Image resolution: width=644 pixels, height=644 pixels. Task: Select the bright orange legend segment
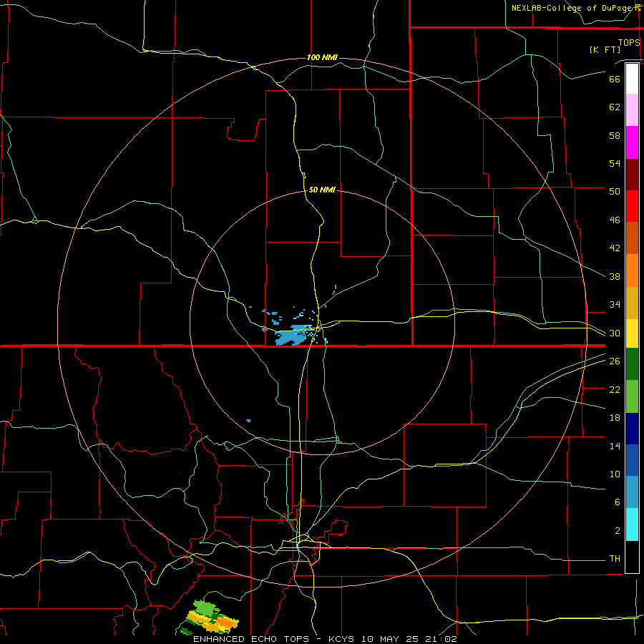[632, 270]
